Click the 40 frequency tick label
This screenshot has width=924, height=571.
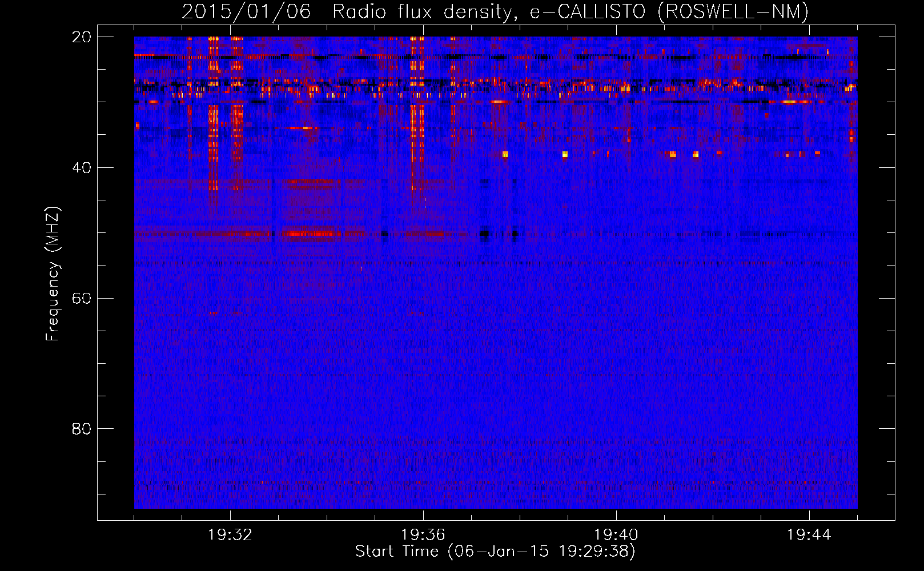click(82, 168)
